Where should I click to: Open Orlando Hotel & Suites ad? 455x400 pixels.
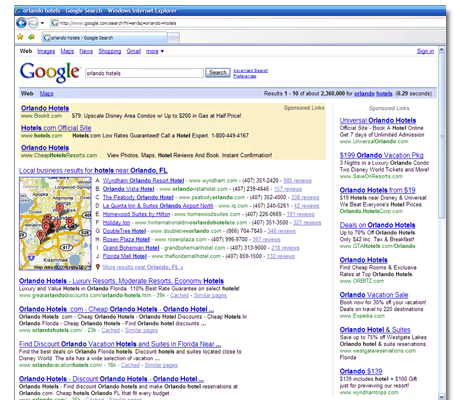(375, 330)
